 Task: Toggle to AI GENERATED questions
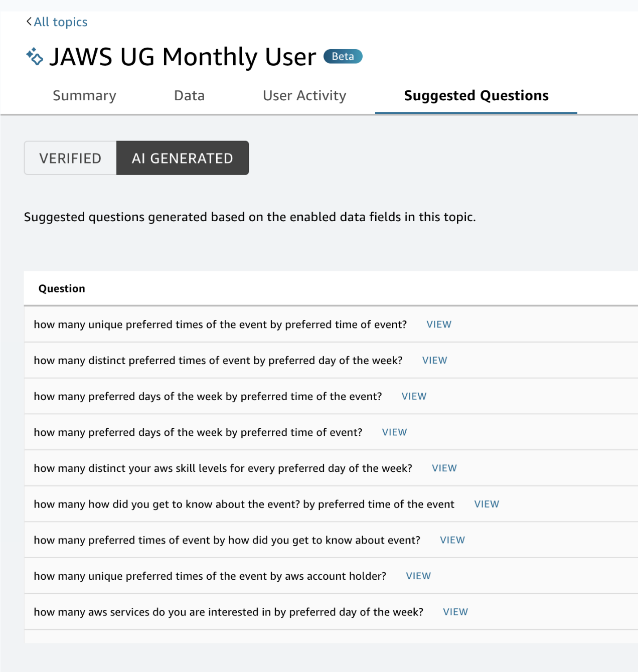[x=182, y=158]
